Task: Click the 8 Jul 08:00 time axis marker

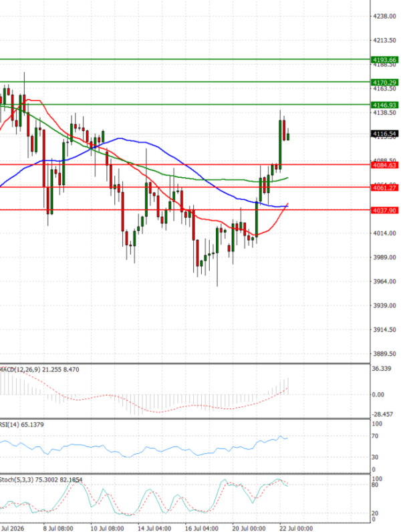Action: pyautogui.click(x=58, y=529)
